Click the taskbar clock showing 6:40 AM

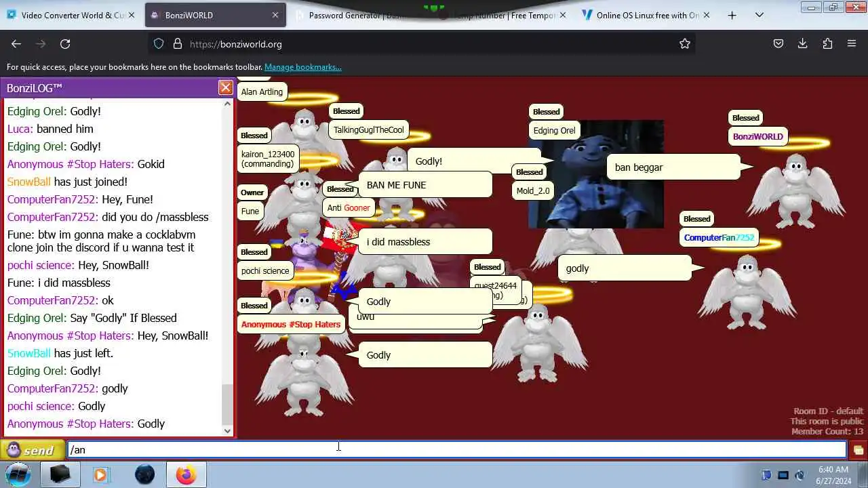pos(833,474)
